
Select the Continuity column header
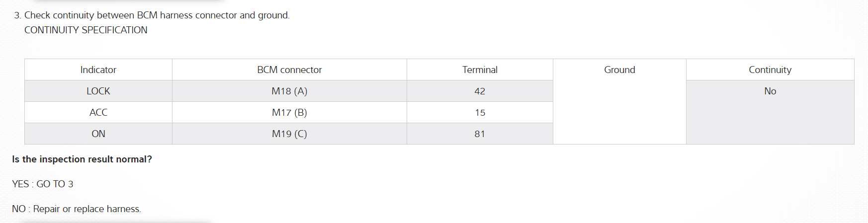770,70
